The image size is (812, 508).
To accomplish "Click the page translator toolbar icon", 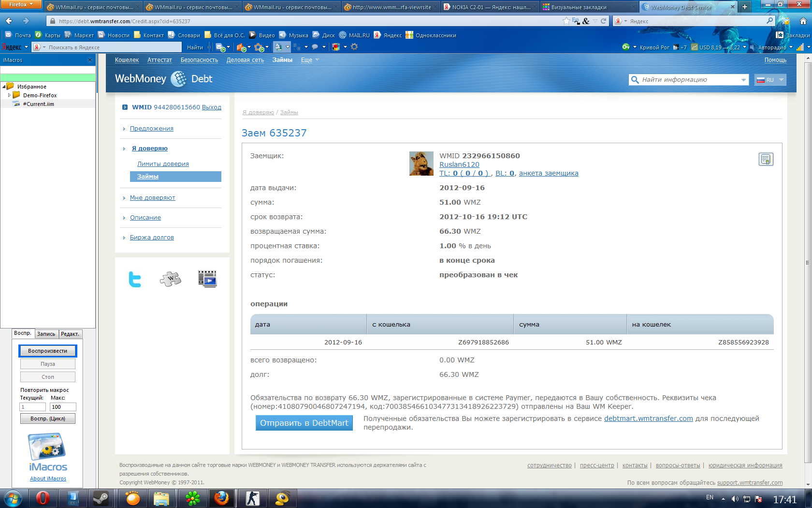I will 278,47.
